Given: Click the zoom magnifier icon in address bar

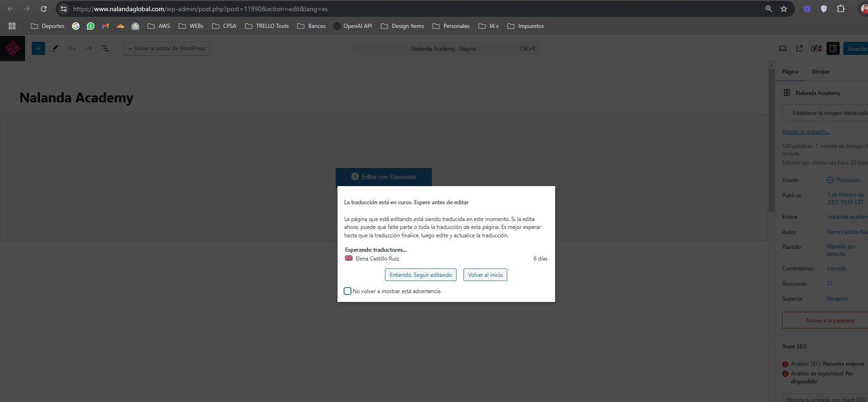Looking at the screenshot, I should pos(769,9).
